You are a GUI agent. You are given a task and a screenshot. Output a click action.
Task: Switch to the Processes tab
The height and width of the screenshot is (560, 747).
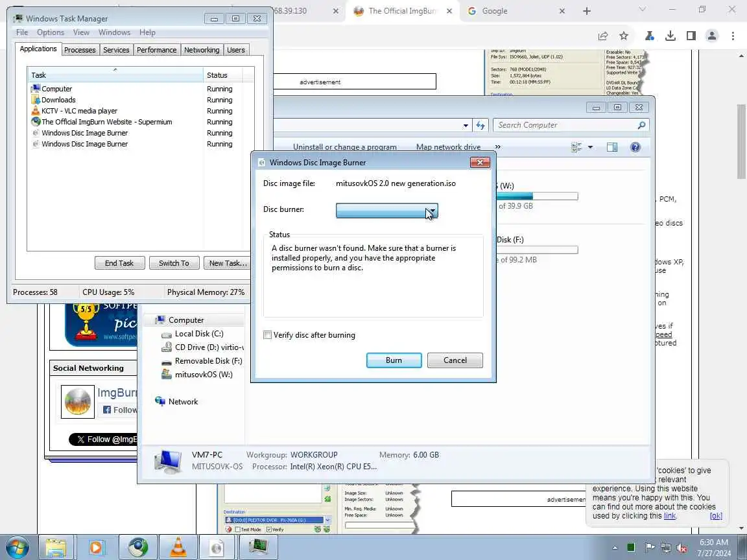(80, 50)
